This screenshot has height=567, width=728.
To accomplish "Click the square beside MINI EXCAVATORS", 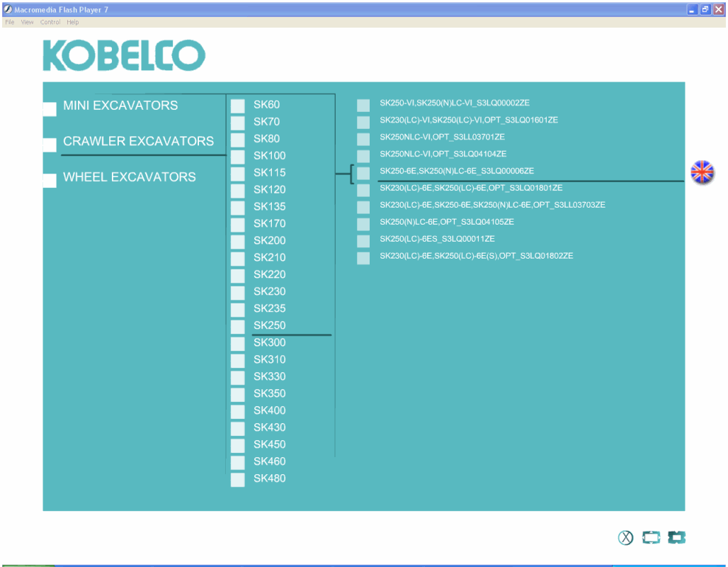I will point(50,109).
